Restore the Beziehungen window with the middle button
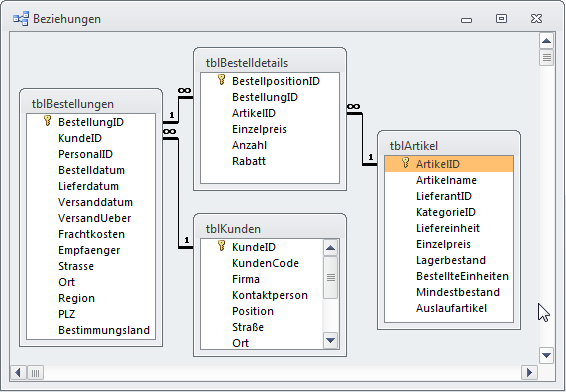The image size is (566, 392). [501, 19]
